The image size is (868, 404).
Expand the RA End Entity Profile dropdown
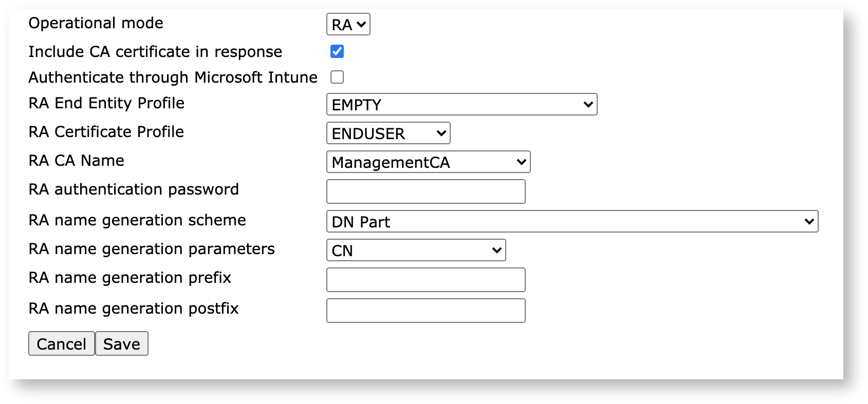[461, 105]
